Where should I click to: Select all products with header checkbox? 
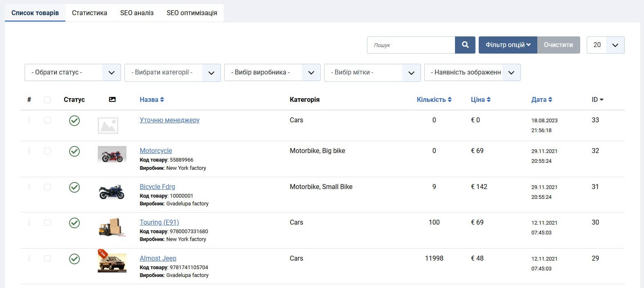[x=47, y=100]
